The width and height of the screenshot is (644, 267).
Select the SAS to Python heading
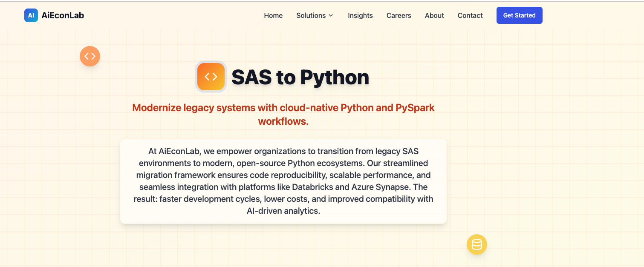[300, 77]
